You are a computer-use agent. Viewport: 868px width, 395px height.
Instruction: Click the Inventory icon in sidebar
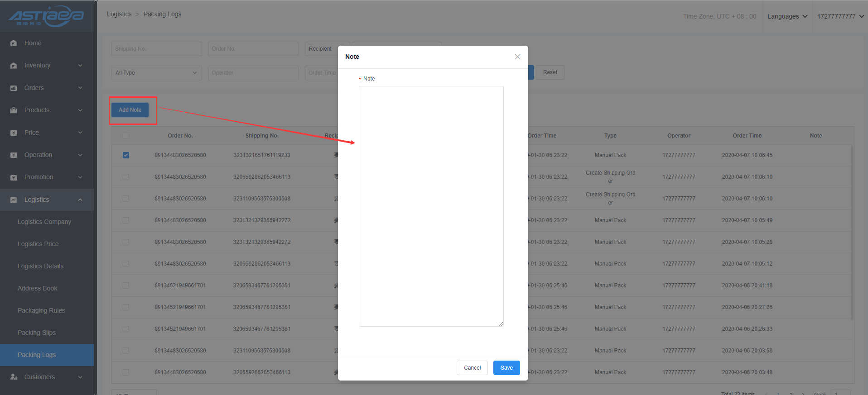pos(14,66)
